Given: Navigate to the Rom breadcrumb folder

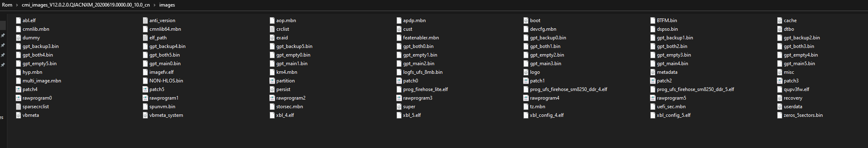Looking at the screenshot, I should click(x=7, y=5).
